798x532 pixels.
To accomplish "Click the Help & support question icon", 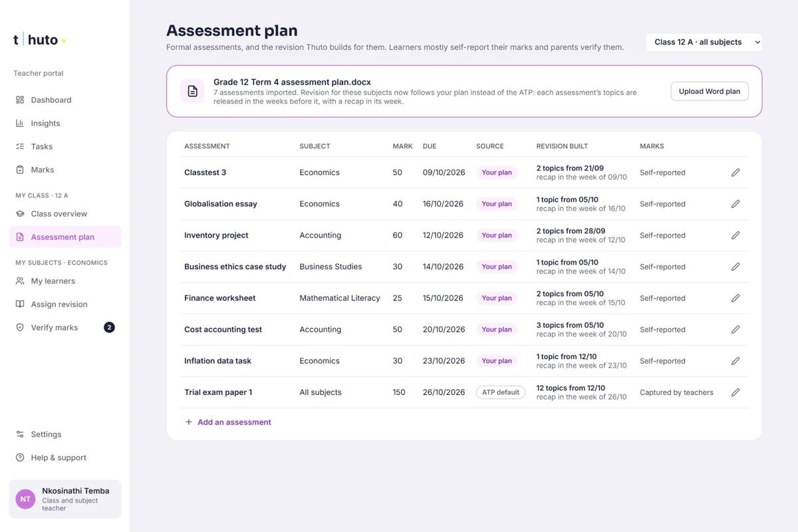I will 20,458.
